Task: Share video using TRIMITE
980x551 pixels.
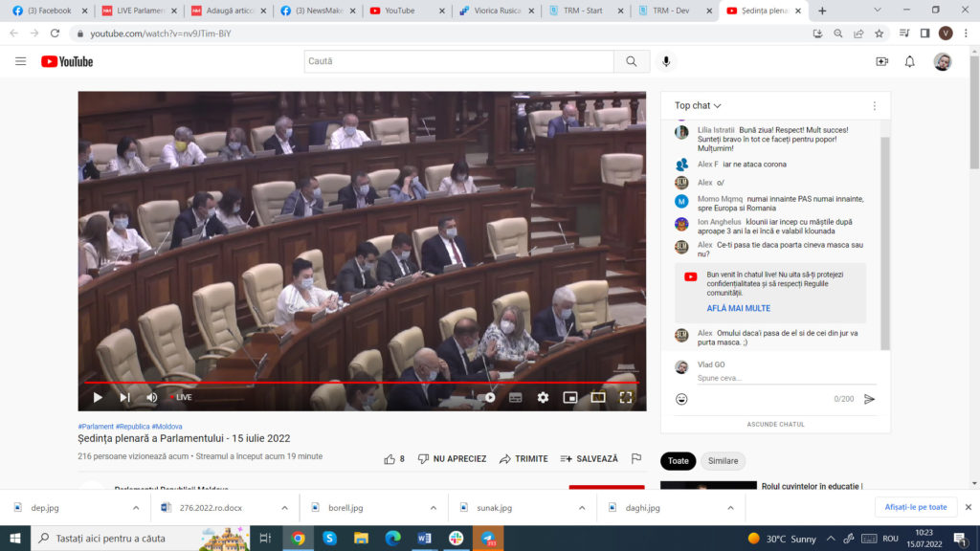Action: point(523,459)
